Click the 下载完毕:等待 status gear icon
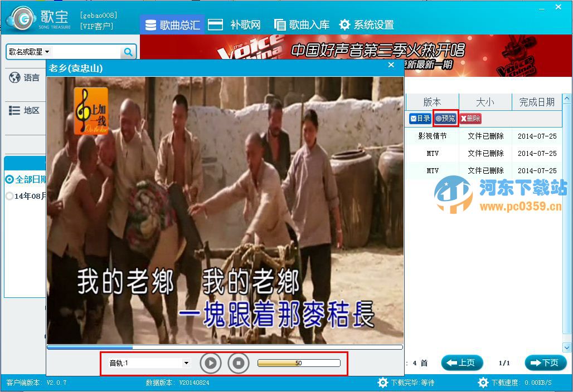573x392 pixels. [382, 383]
